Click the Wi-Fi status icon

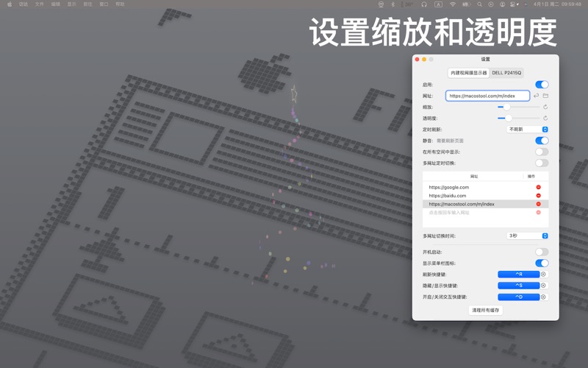[453, 4]
